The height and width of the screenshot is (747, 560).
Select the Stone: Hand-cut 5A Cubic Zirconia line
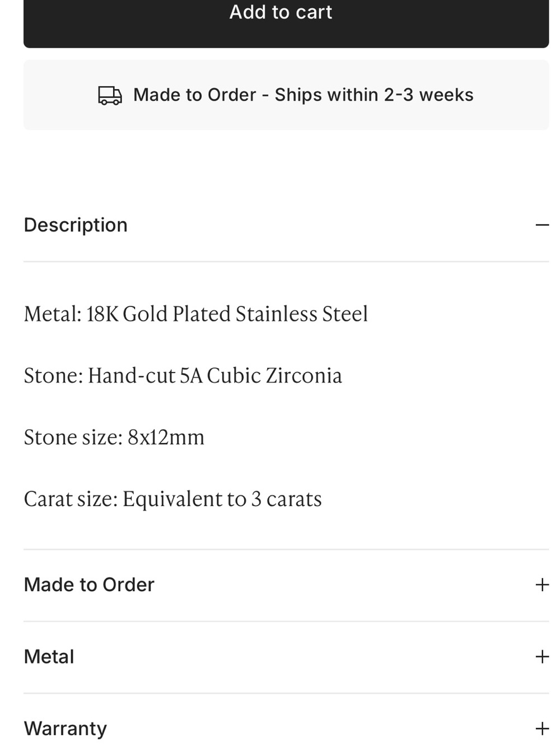click(183, 375)
